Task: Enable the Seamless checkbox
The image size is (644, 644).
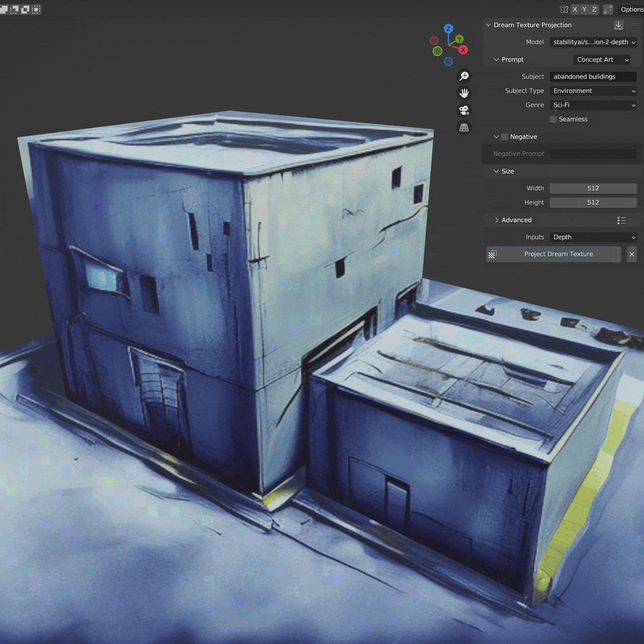Action: point(553,119)
